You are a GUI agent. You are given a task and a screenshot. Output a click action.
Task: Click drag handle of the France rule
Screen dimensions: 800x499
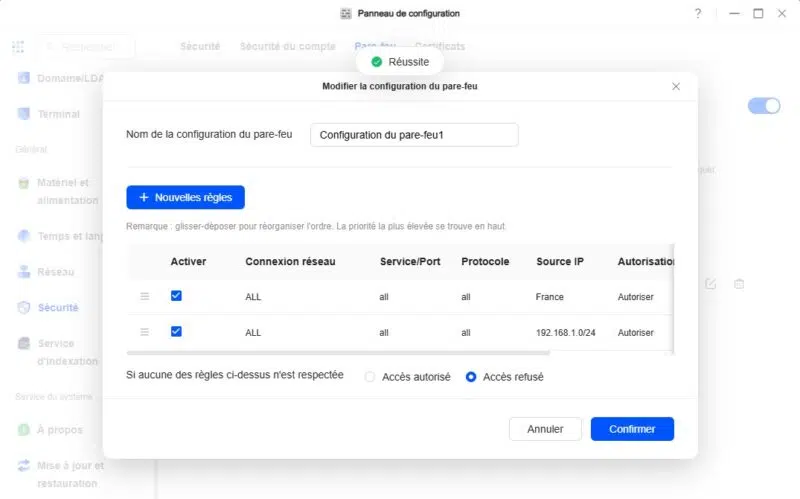click(x=144, y=297)
